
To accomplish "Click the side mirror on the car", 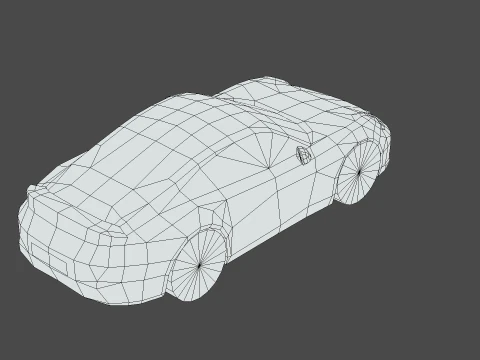I will tap(304, 155).
